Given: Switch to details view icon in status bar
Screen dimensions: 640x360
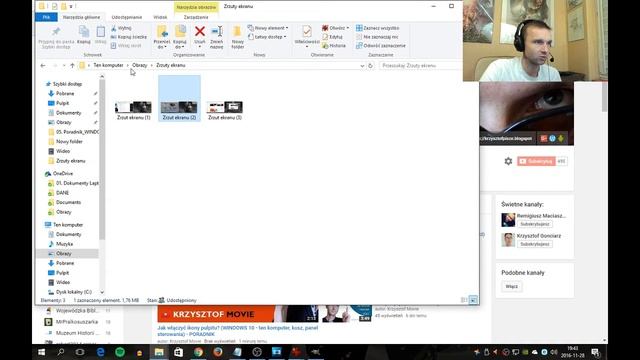Looking at the screenshot, I should tap(464, 300).
